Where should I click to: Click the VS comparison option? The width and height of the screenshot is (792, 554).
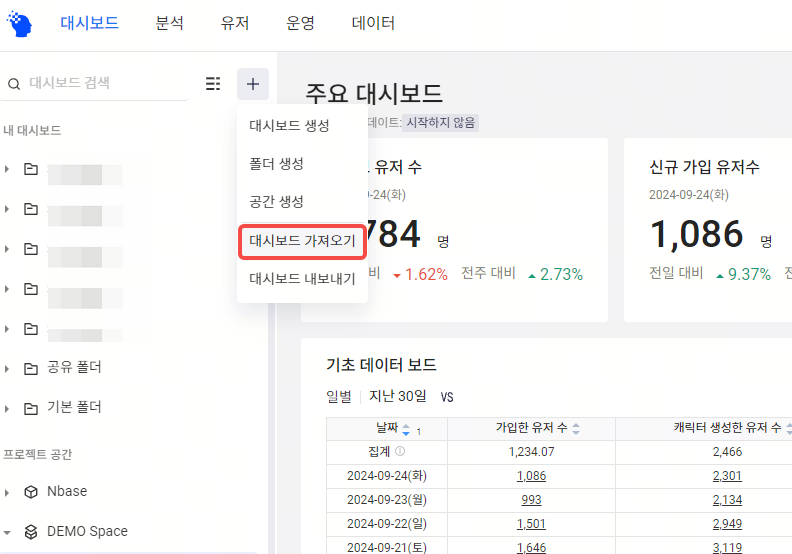point(447,397)
